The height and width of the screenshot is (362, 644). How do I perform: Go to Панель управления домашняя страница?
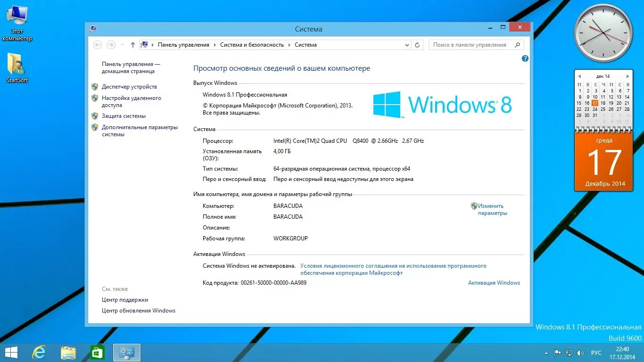click(x=131, y=67)
